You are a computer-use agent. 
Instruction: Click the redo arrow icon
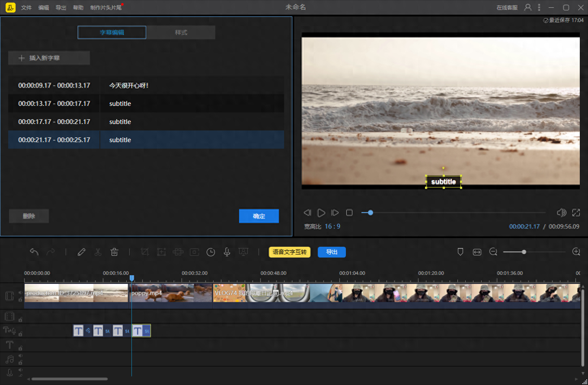pos(51,252)
